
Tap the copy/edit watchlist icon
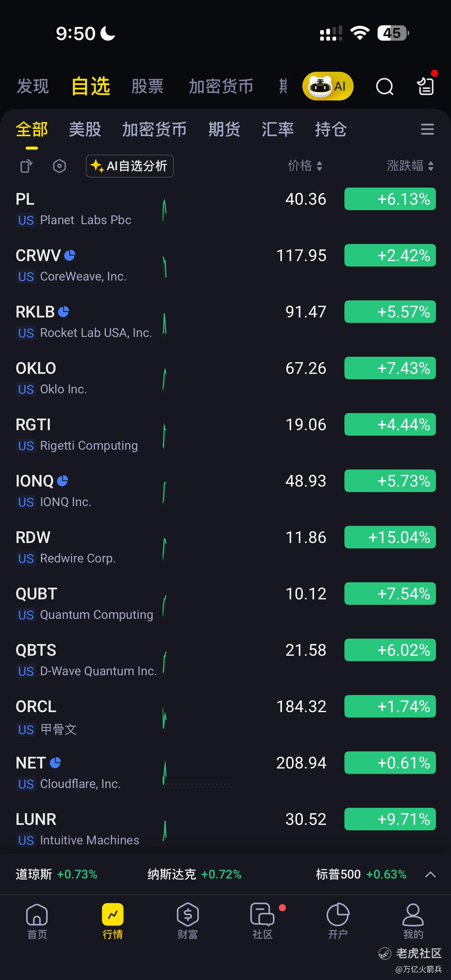pyautogui.click(x=26, y=166)
